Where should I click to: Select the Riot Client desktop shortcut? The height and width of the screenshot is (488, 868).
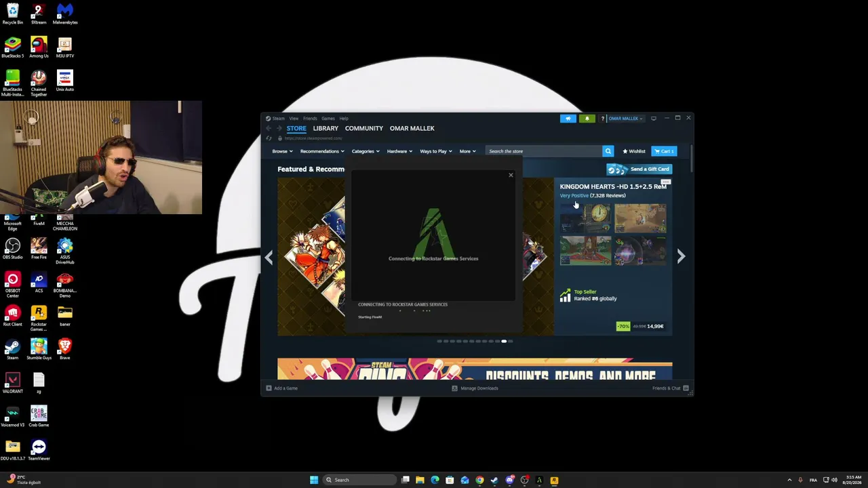12,316
